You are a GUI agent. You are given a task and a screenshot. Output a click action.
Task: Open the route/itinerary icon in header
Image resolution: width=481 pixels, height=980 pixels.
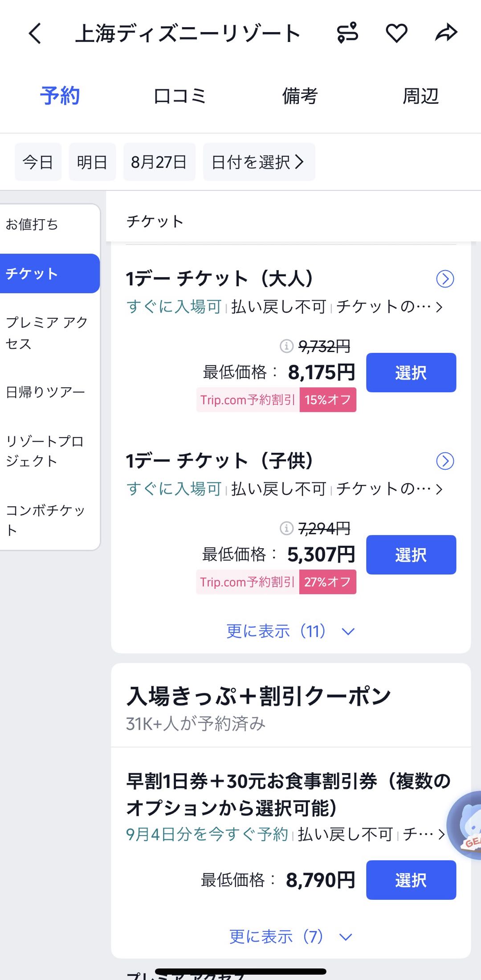click(x=347, y=33)
